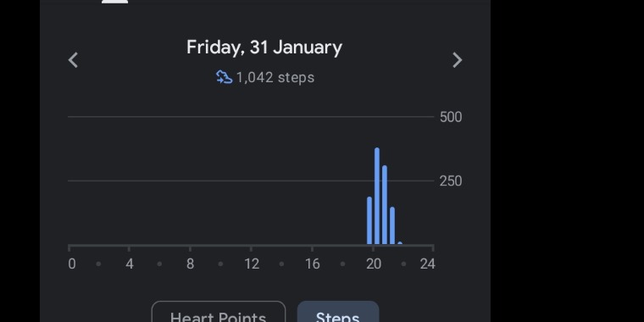644x322 pixels.
Task: Click the 500 y-axis value label
Action: tap(451, 117)
